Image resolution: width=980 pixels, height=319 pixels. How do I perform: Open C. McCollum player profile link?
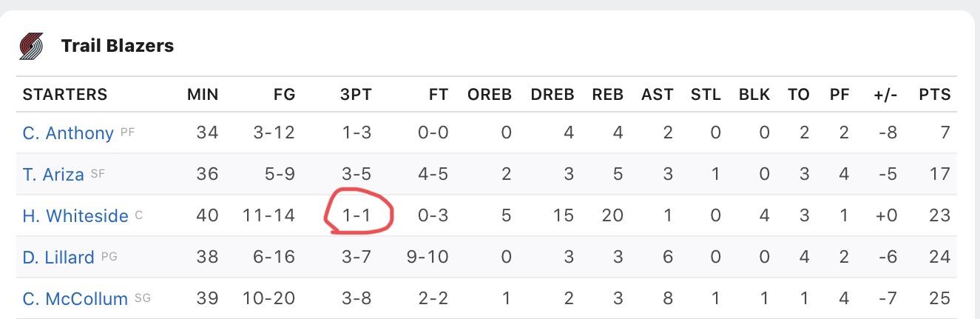pos(75,299)
